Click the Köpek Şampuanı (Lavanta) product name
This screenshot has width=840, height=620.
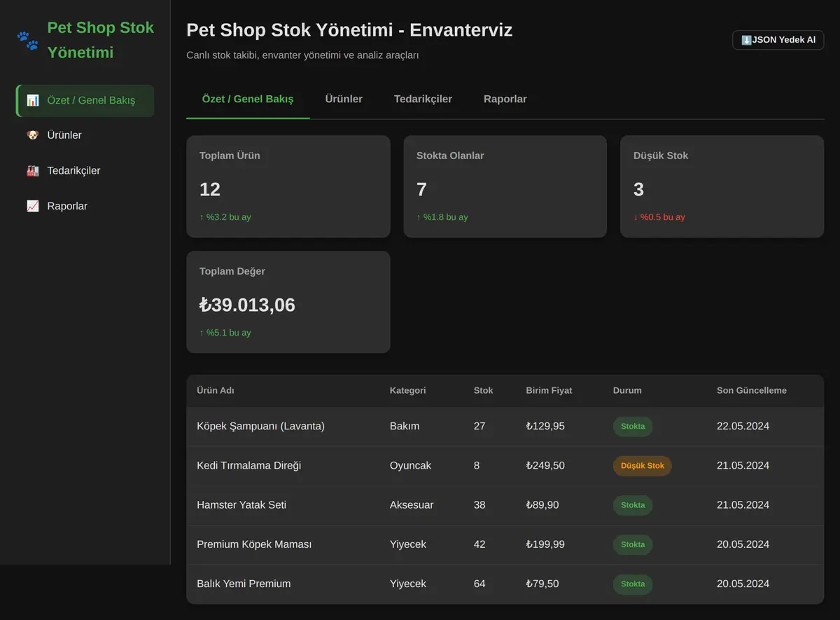(x=260, y=426)
